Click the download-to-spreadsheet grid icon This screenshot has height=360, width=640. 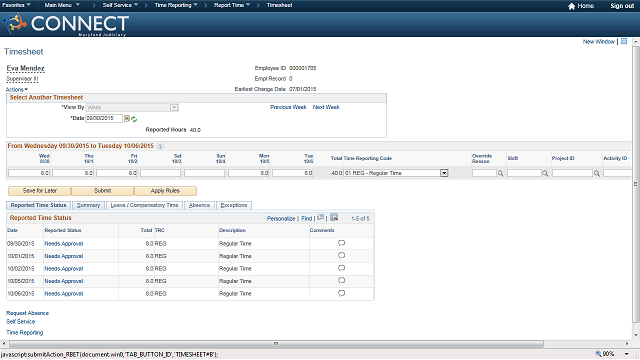(334, 218)
